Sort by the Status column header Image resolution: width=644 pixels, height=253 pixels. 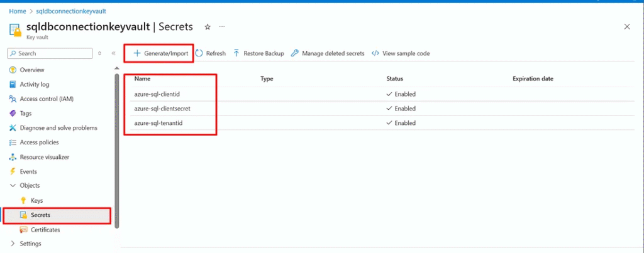(x=395, y=78)
